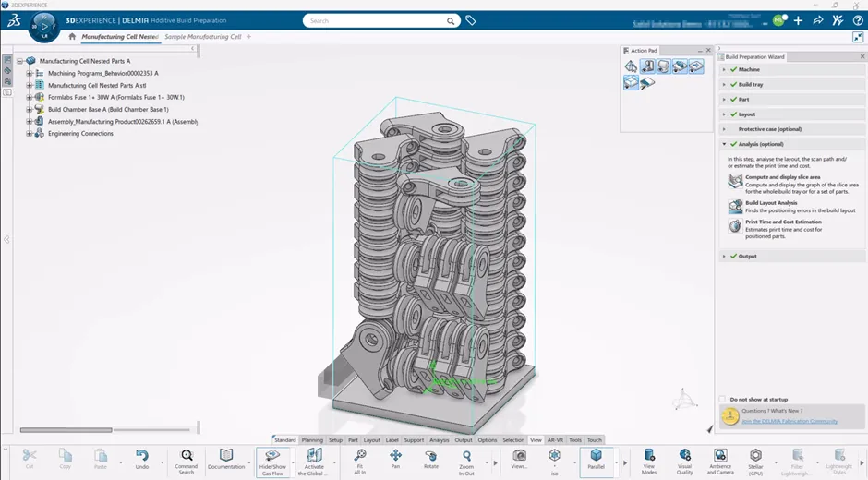Open the 3DEXPERIENCE compass
This screenshot has width=868, height=480.
click(44, 27)
